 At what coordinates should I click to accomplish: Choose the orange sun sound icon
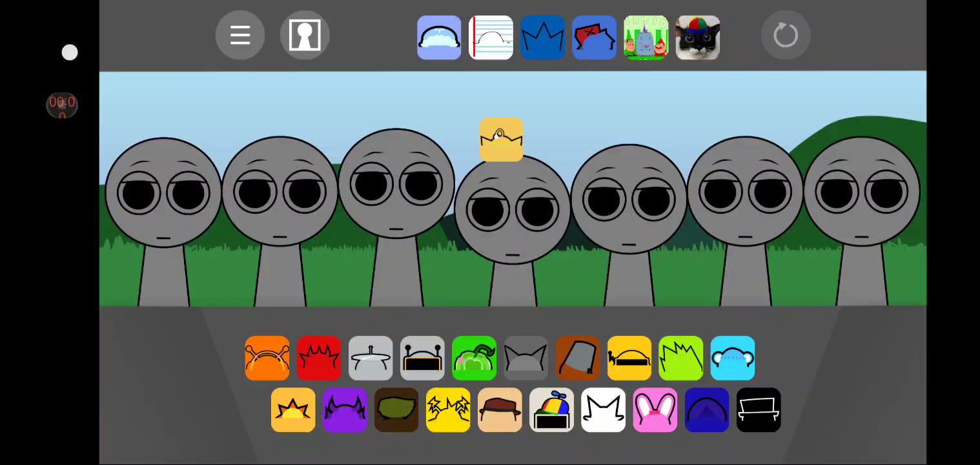(x=293, y=410)
